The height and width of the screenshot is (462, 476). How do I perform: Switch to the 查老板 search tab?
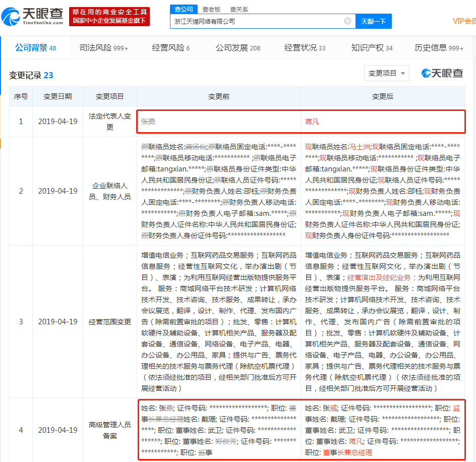211,10
